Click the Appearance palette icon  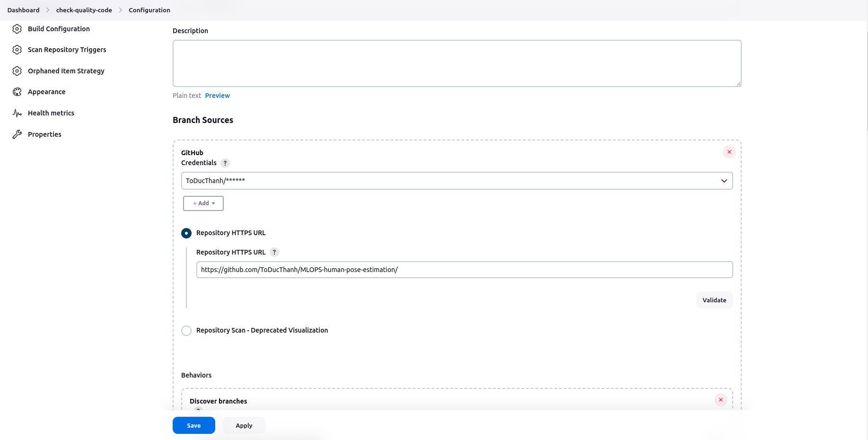click(17, 92)
